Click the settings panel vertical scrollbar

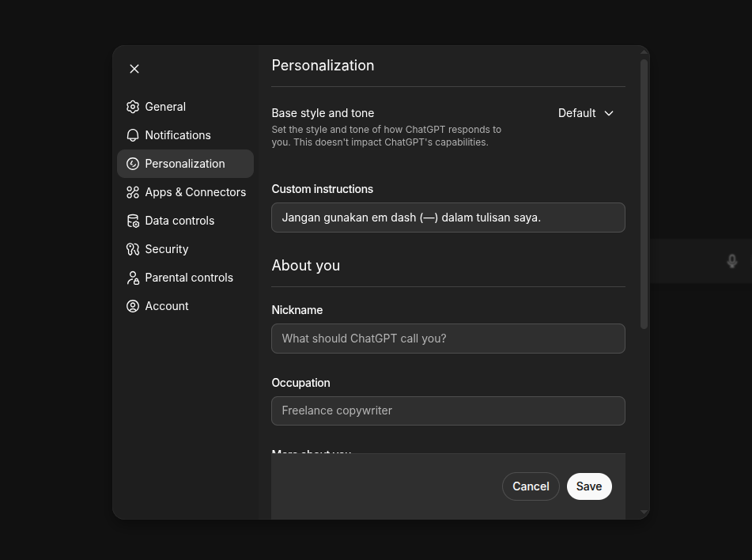point(644,194)
